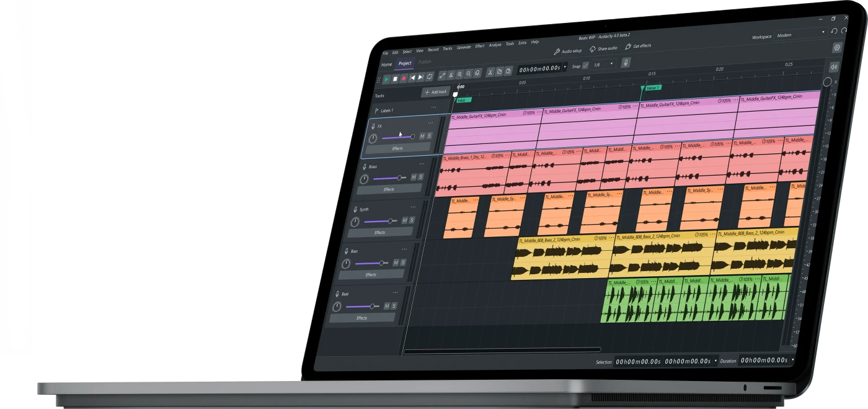Viewport: 868px width, 409px height.
Task: Mute the Beat track
Action: tap(387, 306)
